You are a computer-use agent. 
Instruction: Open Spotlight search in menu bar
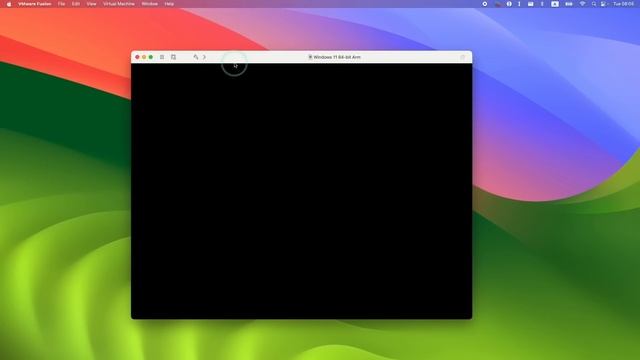pos(594,4)
